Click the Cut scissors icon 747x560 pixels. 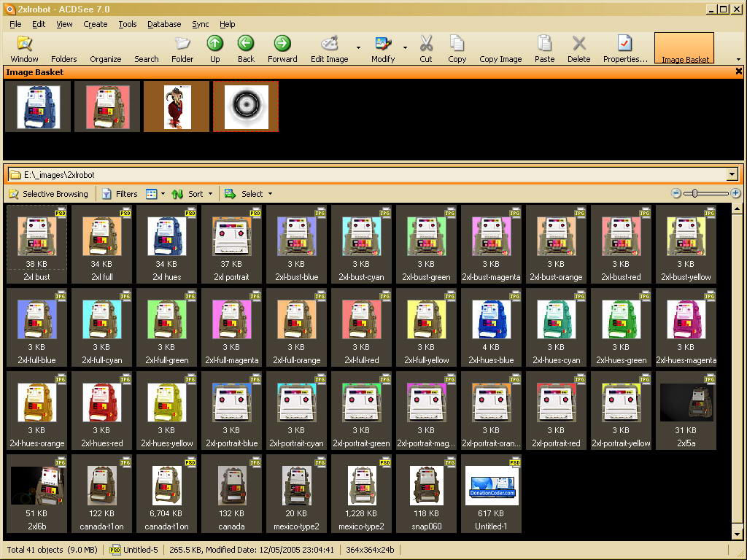click(x=426, y=44)
